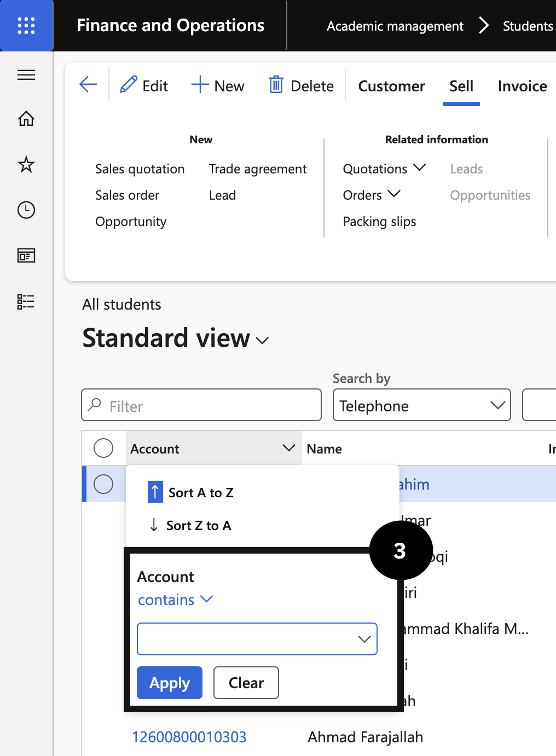Screen dimensions: 556x756
Task: Click the Sort A to Z arrow icon
Action: tap(155, 492)
